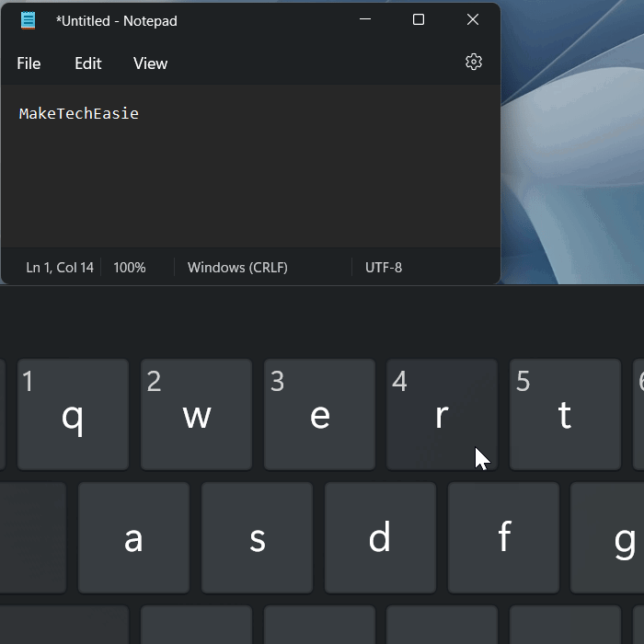Screen dimensions: 644x644
Task: Tap the a key on touch keyboard
Action: (x=134, y=537)
